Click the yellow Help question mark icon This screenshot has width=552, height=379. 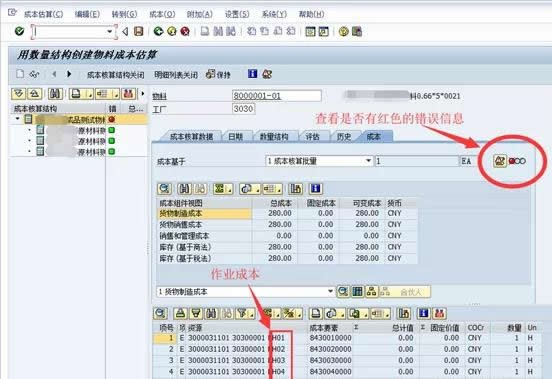coord(344,31)
